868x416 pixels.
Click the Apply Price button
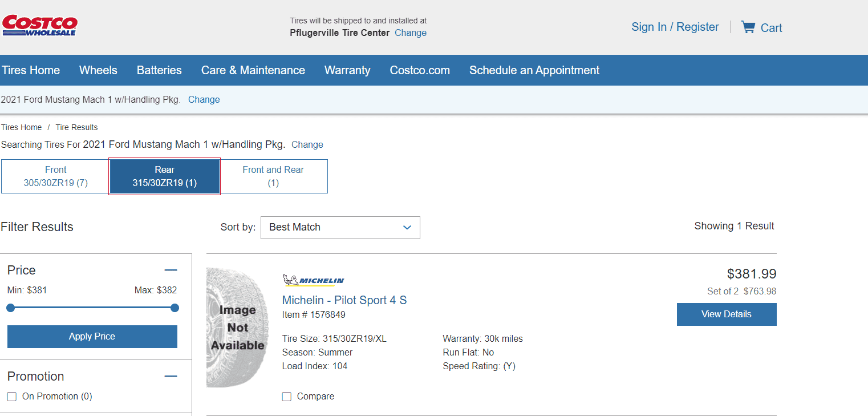point(92,337)
